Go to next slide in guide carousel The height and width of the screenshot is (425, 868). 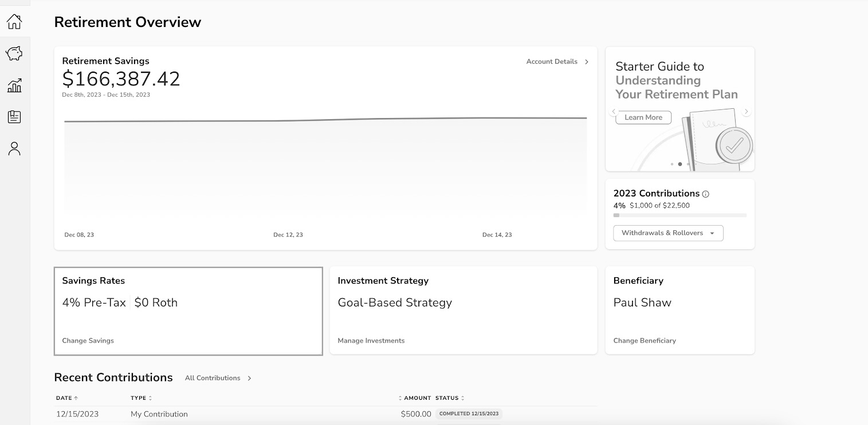click(746, 112)
